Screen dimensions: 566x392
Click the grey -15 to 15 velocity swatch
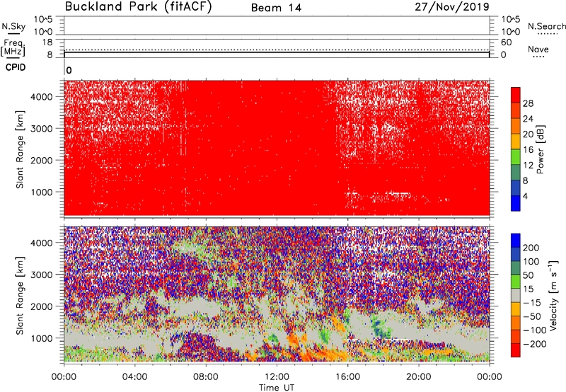click(516, 296)
